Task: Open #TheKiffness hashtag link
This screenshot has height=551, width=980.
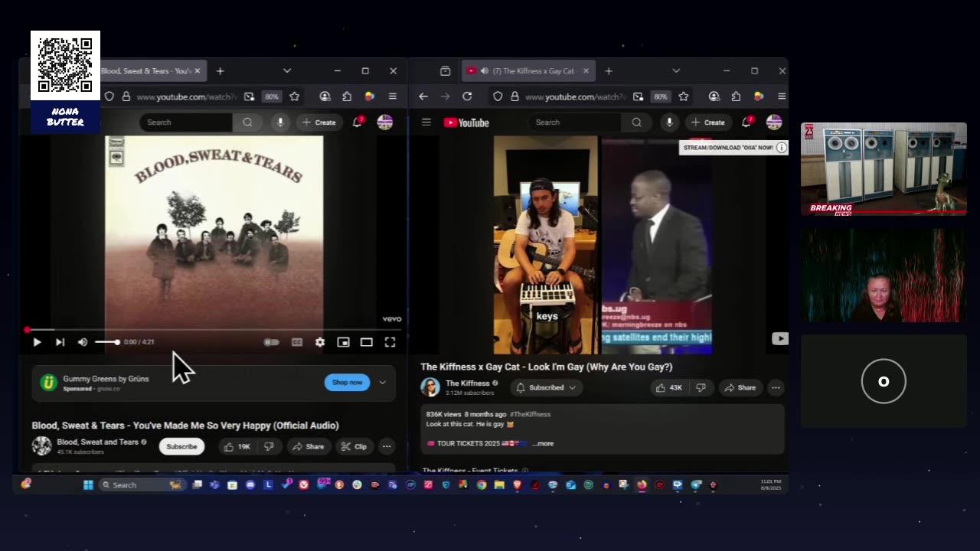Action: (531, 414)
